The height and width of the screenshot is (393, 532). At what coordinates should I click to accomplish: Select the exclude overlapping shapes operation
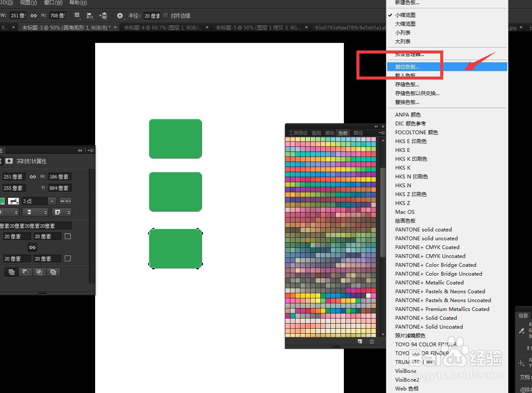53,272
